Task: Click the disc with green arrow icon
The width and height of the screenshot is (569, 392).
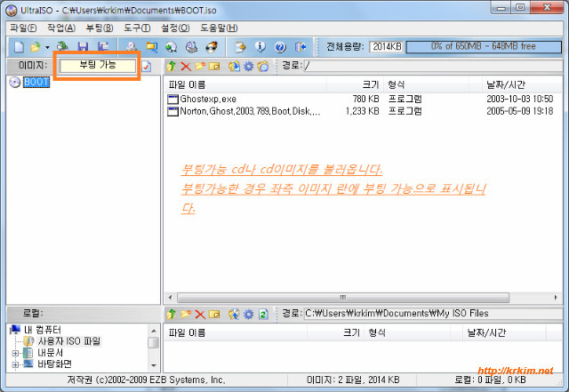Action: pos(172,47)
